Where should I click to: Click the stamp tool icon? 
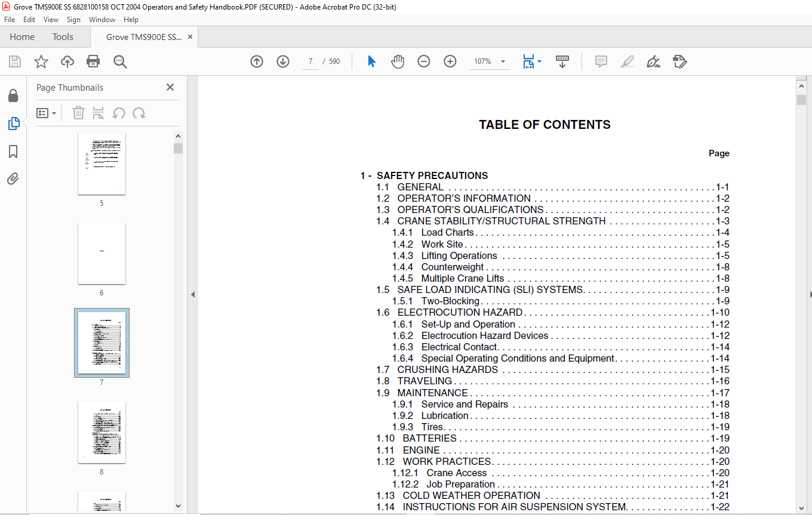[679, 61]
